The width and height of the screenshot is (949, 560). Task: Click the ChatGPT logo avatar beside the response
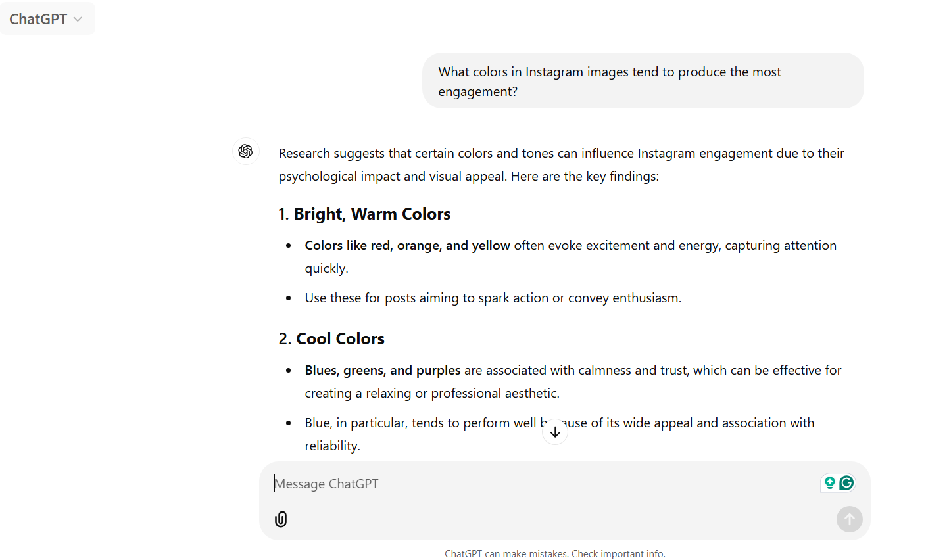(246, 152)
